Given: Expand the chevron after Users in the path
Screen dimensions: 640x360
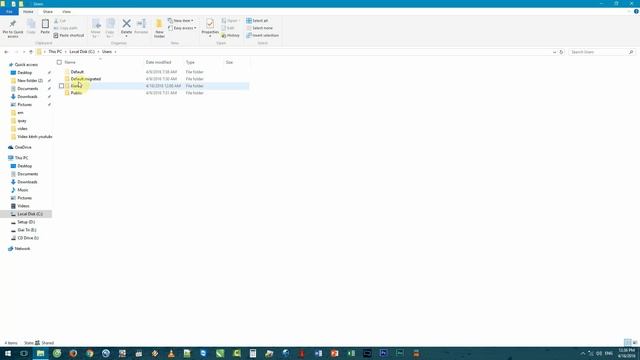Looking at the screenshot, I should tap(116, 52).
